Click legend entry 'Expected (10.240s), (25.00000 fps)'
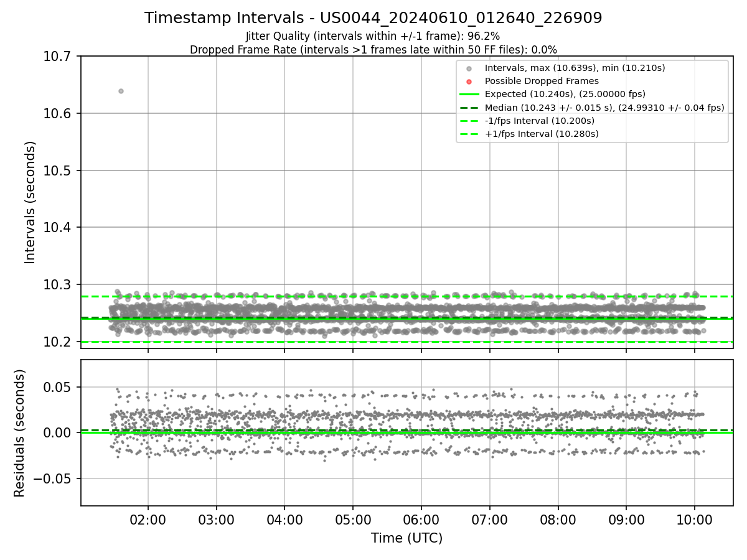 coord(565,94)
